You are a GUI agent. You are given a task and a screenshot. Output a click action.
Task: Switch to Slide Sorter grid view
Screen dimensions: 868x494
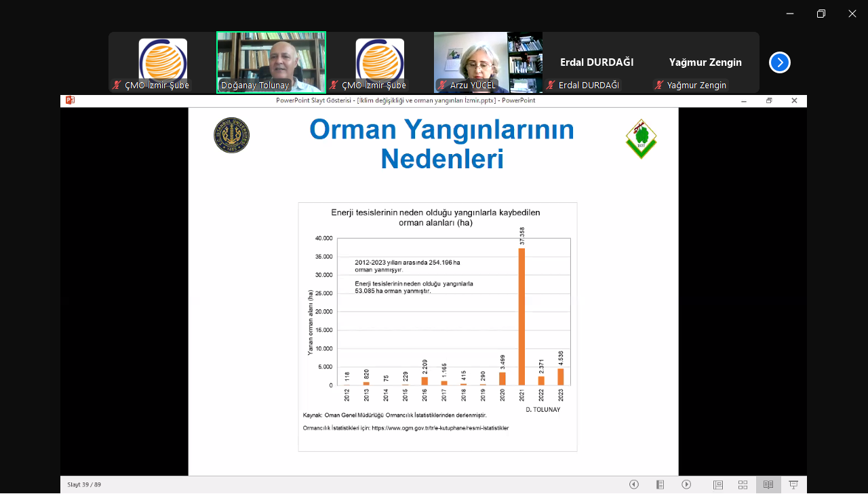743,484
